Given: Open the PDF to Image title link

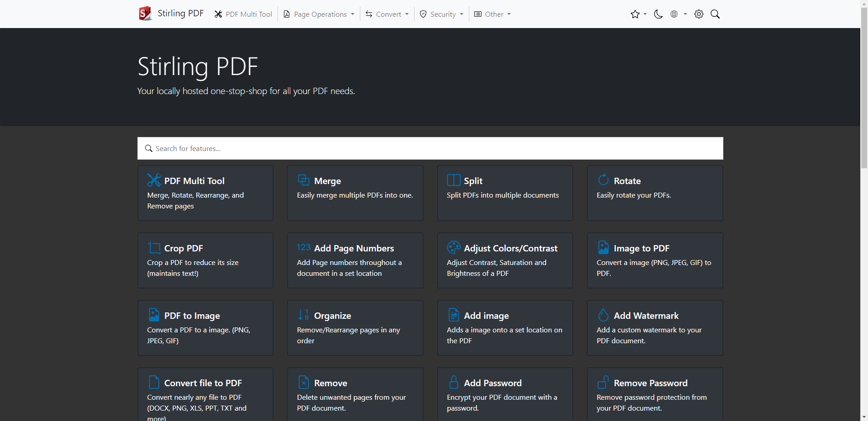Looking at the screenshot, I should click(x=192, y=316).
